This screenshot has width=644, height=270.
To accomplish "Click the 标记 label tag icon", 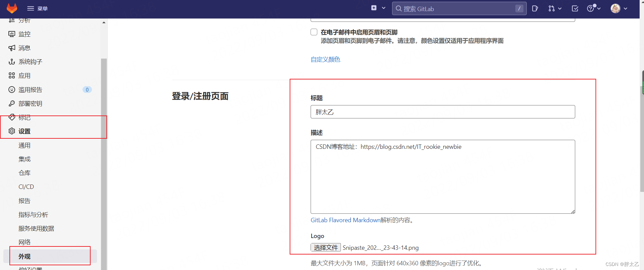I will coord(12,117).
